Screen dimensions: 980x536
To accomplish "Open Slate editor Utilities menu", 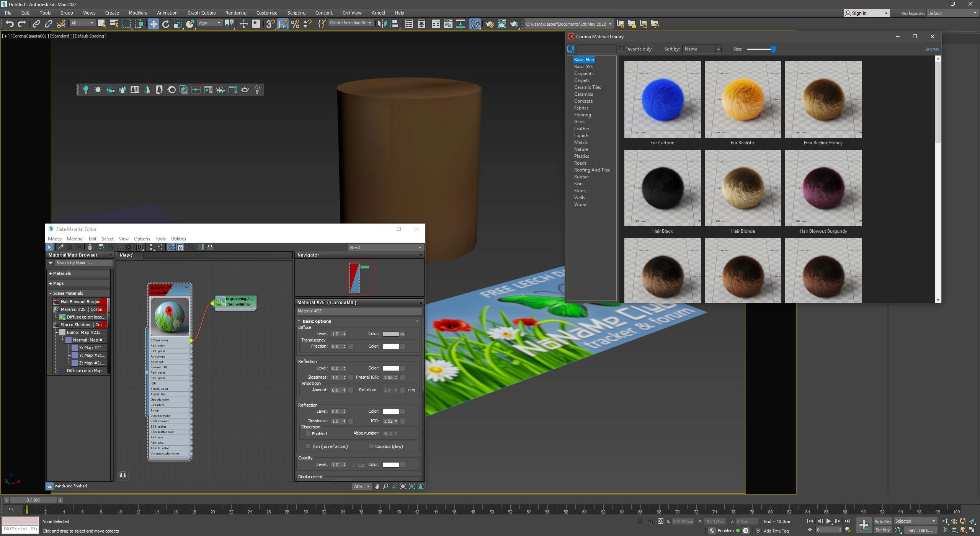I will pos(178,239).
